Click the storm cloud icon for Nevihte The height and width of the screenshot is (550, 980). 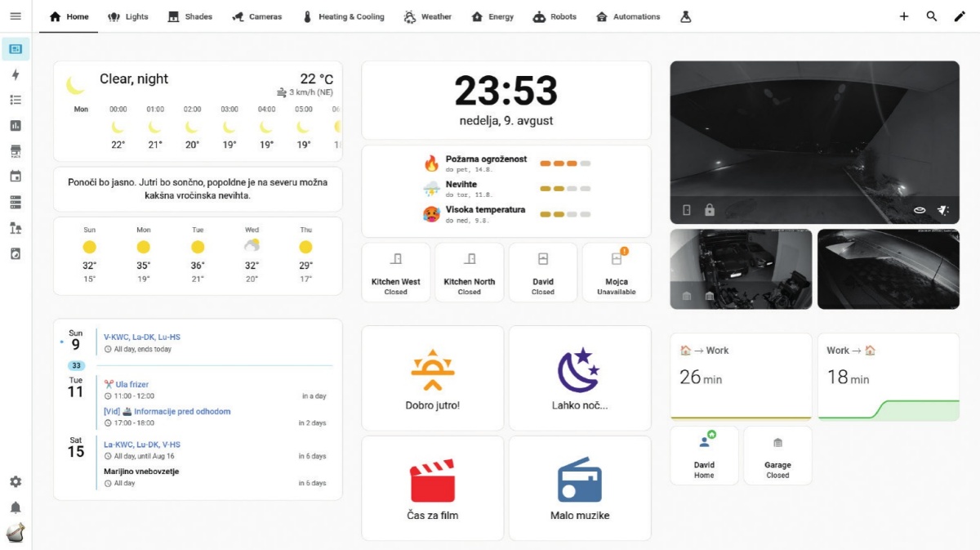pyautogui.click(x=431, y=189)
